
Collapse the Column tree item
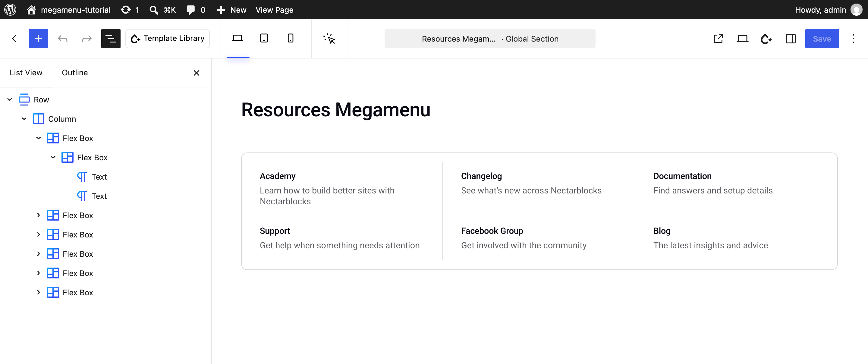pyautogui.click(x=24, y=119)
